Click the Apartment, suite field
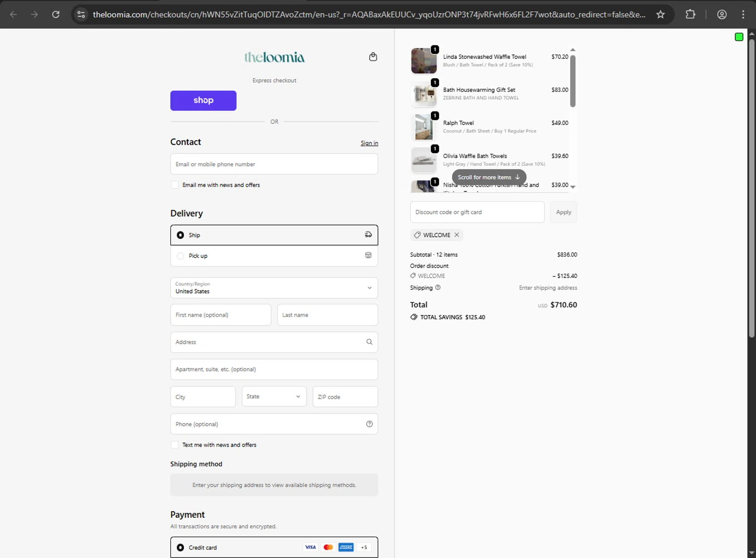 click(x=274, y=369)
